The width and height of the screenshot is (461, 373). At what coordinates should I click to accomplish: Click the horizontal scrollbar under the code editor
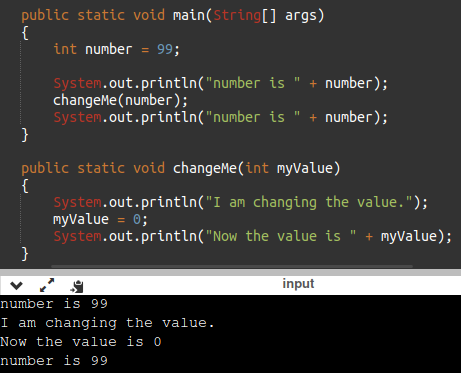[x=232, y=266]
